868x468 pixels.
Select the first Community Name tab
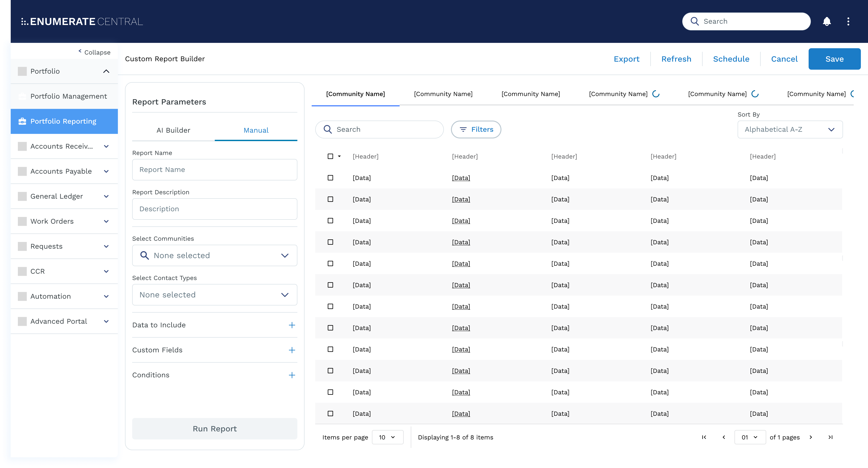pyautogui.click(x=355, y=94)
